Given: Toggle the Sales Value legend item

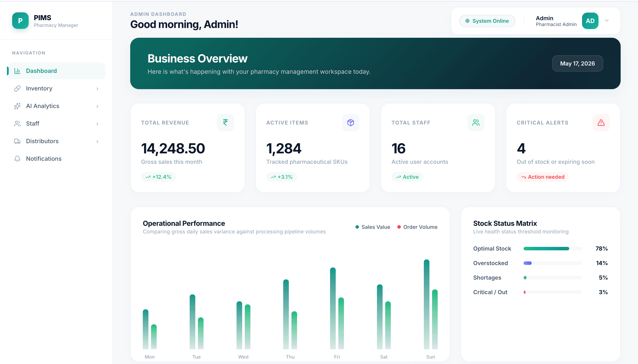Looking at the screenshot, I should coord(373,227).
